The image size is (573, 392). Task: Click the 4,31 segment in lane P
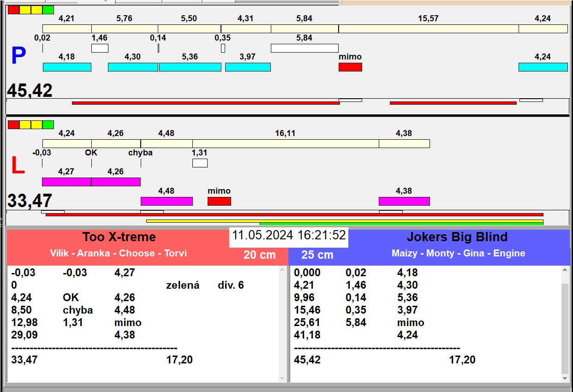[x=246, y=29]
